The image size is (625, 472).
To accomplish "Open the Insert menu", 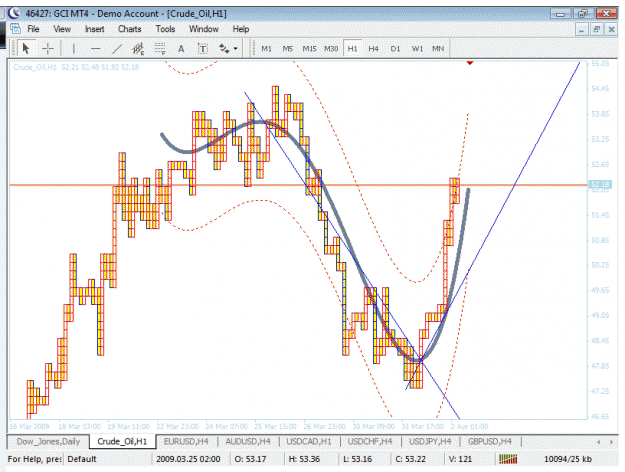I will coord(94,29).
